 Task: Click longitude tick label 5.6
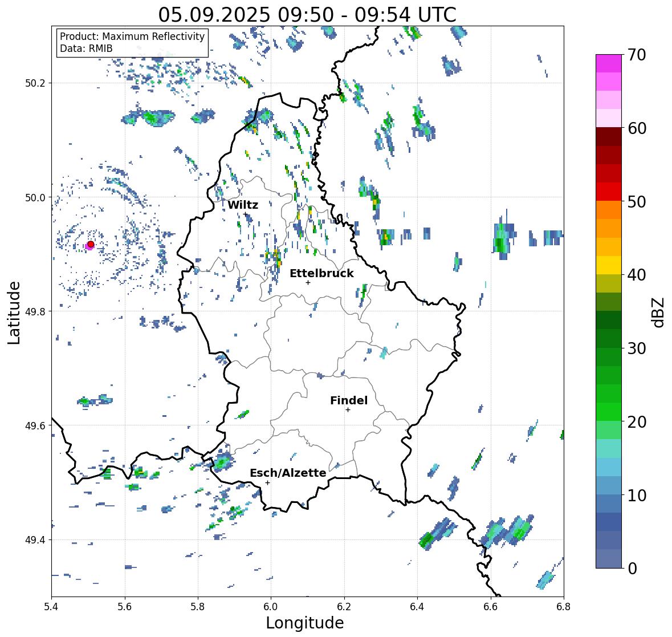[x=125, y=606]
